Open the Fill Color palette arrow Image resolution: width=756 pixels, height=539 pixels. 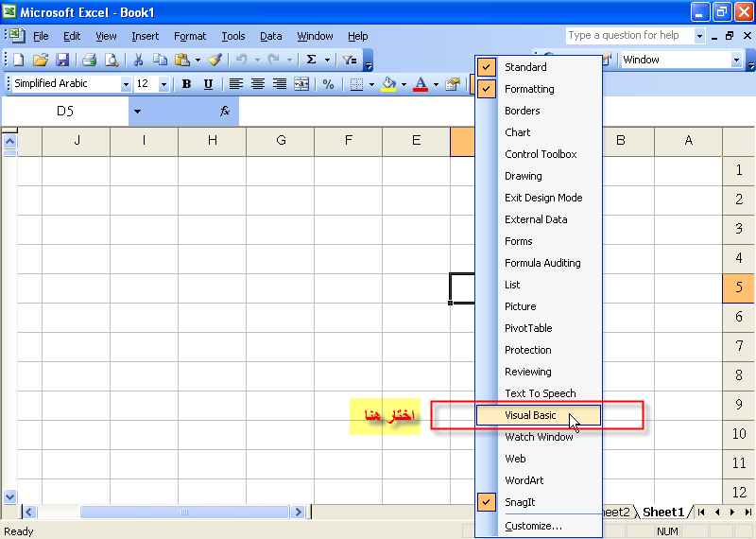click(404, 84)
